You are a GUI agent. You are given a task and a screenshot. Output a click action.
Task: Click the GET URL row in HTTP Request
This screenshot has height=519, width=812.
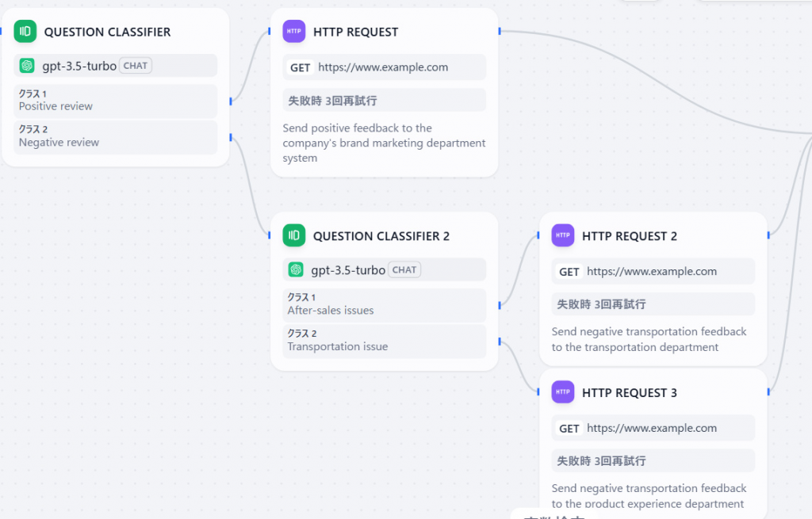385,67
